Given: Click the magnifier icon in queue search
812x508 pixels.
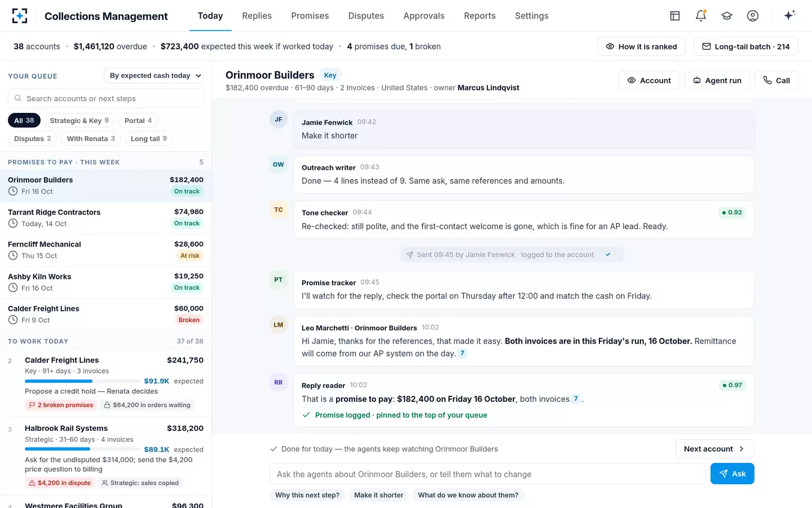Looking at the screenshot, I should point(18,98).
